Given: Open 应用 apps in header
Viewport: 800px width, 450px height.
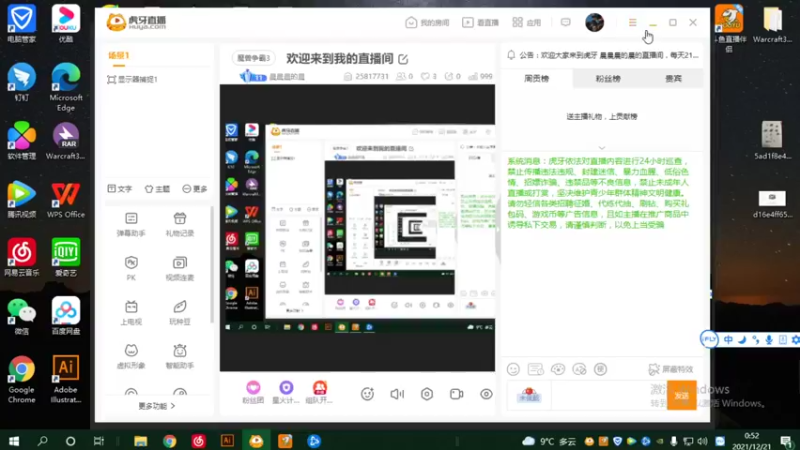Looking at the screenshot, I should click(x=527, y=22).
